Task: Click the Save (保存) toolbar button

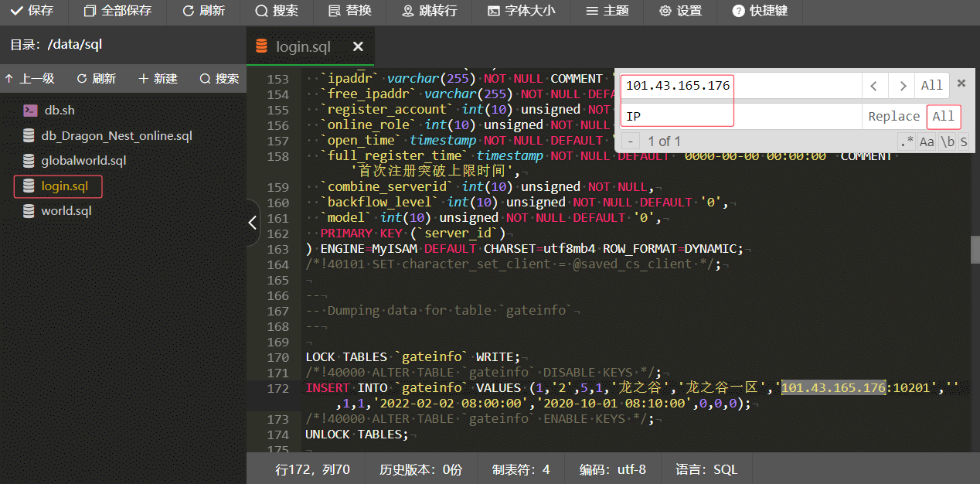Action: pyautogui.click(x=32, y=11)
